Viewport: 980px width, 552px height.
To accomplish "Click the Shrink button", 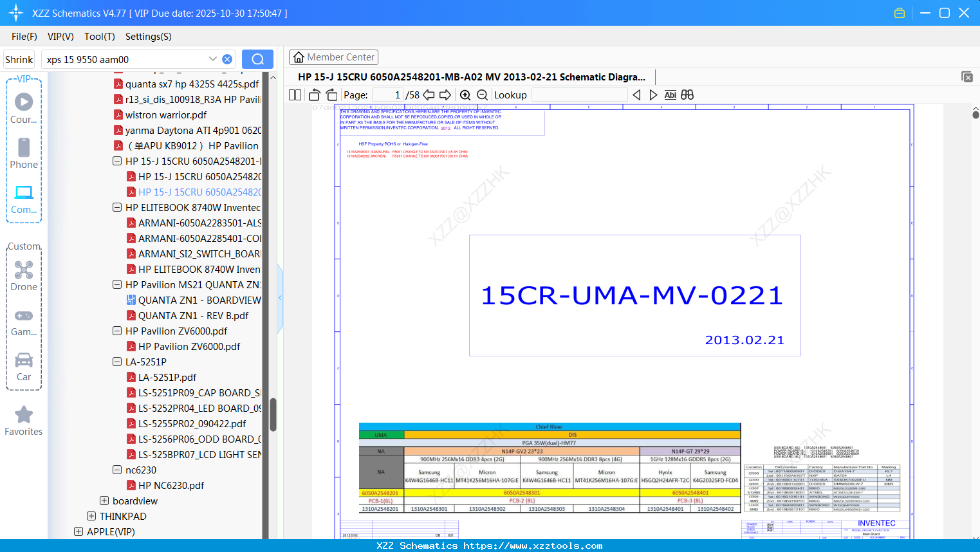I will 19,59.
